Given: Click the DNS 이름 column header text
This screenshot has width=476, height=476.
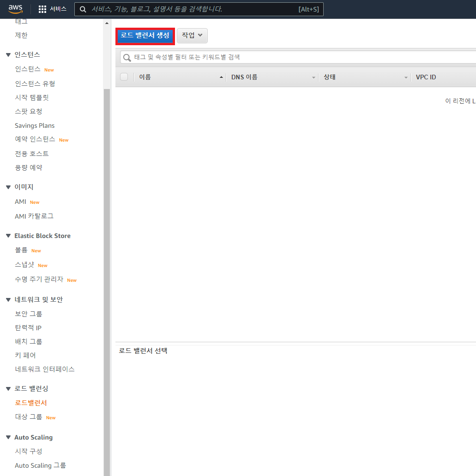Looking at the screenshot, I should (x=244, y=77).
